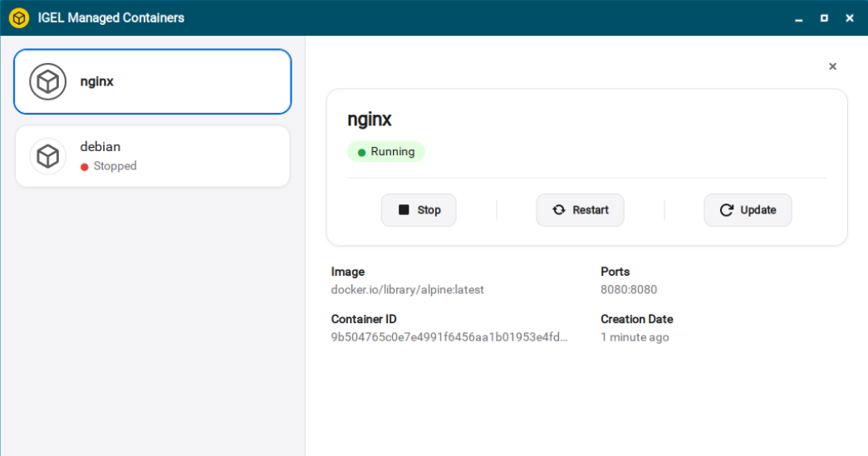
Task: Minimize the IGEL Managed Containers window
Action: tap(799, 18)
